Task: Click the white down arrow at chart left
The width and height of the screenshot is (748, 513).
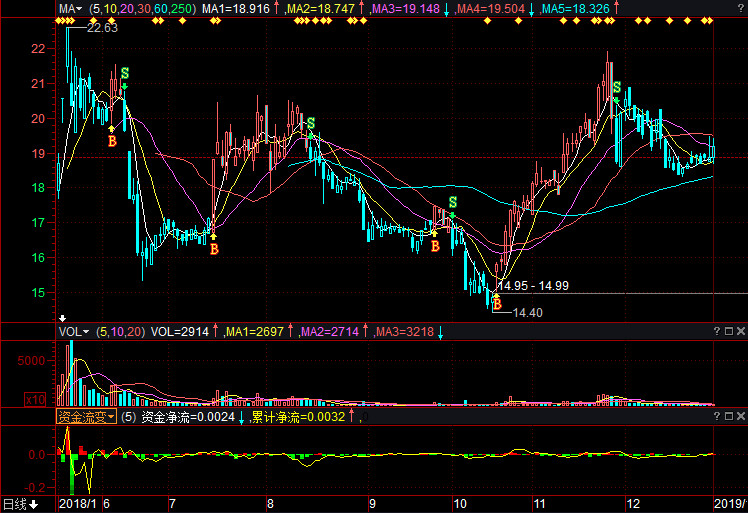Action: [x=62, y=318]
